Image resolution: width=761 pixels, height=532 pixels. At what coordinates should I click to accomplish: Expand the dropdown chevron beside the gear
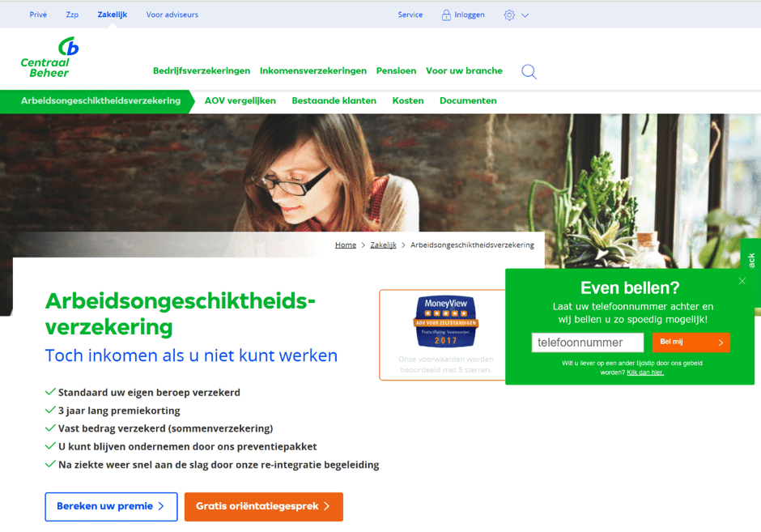pyautogui.click(x=525, y=15)
